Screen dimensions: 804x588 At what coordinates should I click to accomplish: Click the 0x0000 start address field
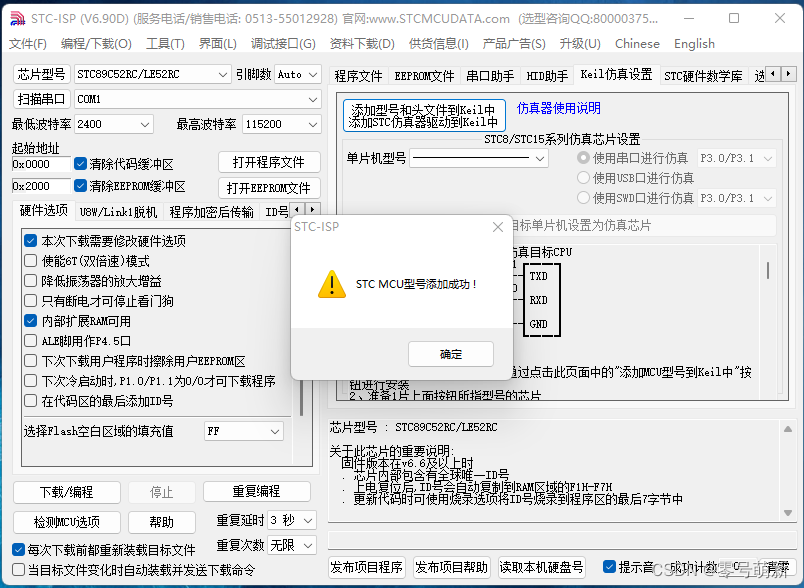coord(41,164)
